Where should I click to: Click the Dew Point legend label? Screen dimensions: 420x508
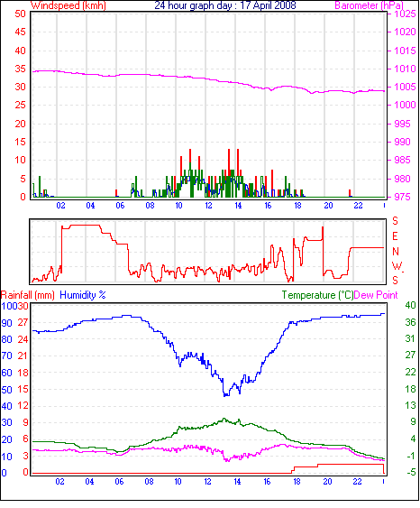coord(376,295)
